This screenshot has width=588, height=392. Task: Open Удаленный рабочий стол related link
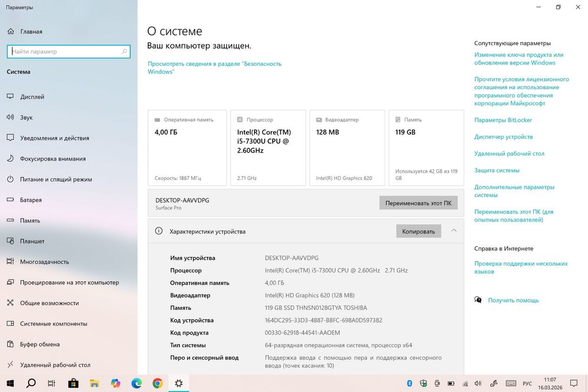[x=509, y=153]
